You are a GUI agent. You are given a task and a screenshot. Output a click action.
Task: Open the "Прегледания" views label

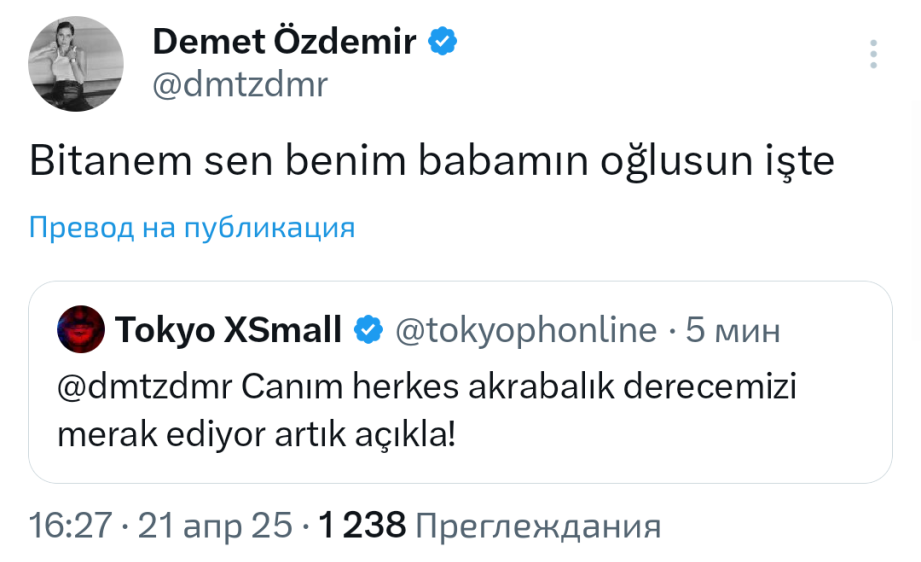coord(537,525)
